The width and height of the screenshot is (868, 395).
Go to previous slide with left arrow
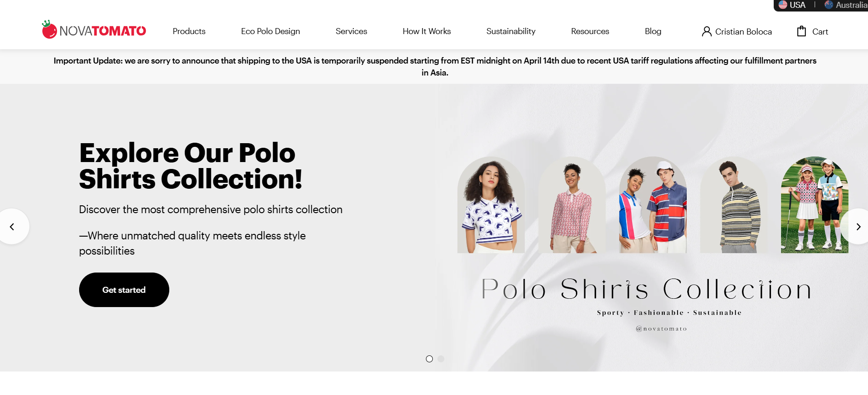12,227
